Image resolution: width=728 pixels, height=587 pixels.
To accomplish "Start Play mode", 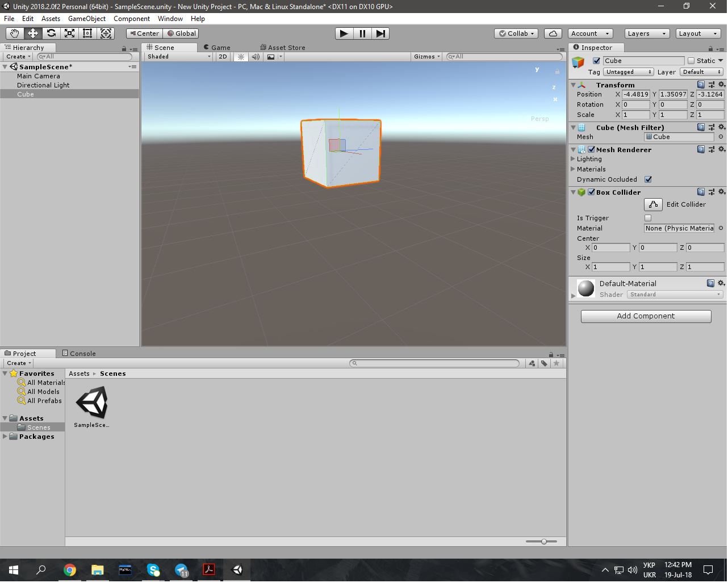I will coord(344,33).
